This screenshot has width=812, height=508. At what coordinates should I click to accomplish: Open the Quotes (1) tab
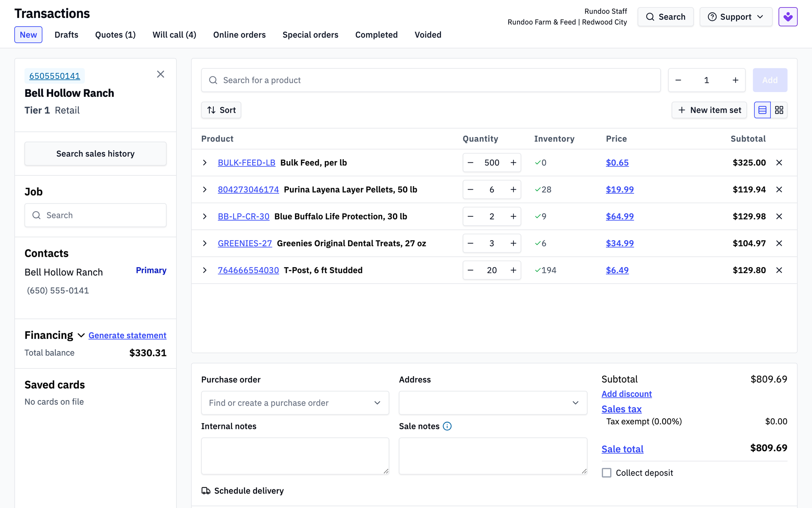(115, 35)
